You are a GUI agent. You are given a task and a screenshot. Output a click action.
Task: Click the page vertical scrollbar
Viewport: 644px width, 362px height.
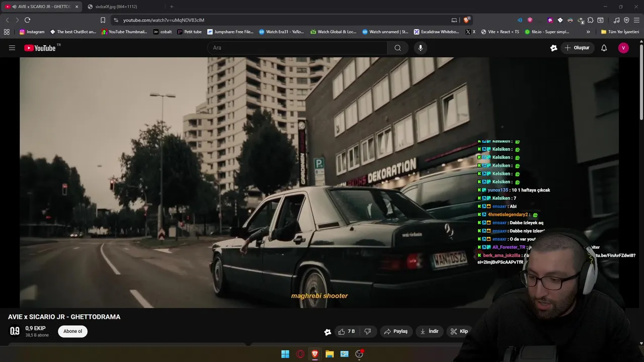(641, 83)
